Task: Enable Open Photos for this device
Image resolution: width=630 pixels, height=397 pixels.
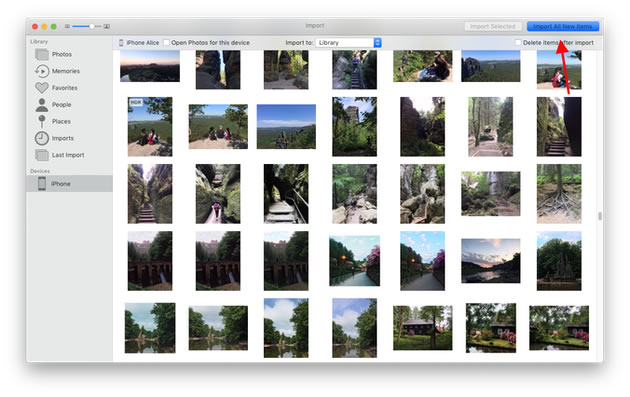Action: pyautogui.click(x=166, y=43)
